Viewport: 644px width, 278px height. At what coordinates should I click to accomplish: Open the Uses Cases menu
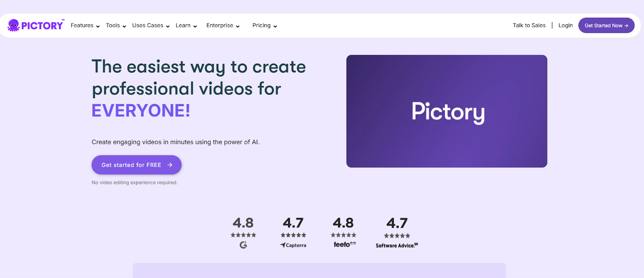click(x=148, y=25)
